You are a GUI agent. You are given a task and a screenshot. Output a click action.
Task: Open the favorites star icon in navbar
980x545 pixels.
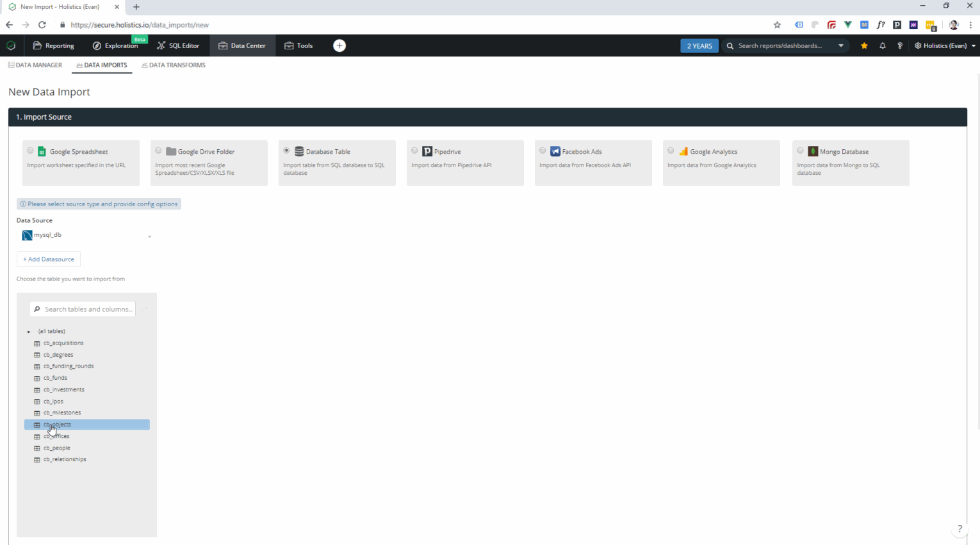(x=864, y=45)
